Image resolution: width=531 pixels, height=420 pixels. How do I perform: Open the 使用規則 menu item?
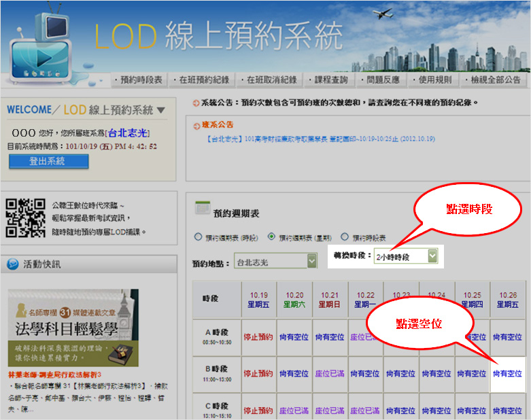coord(432,80)
